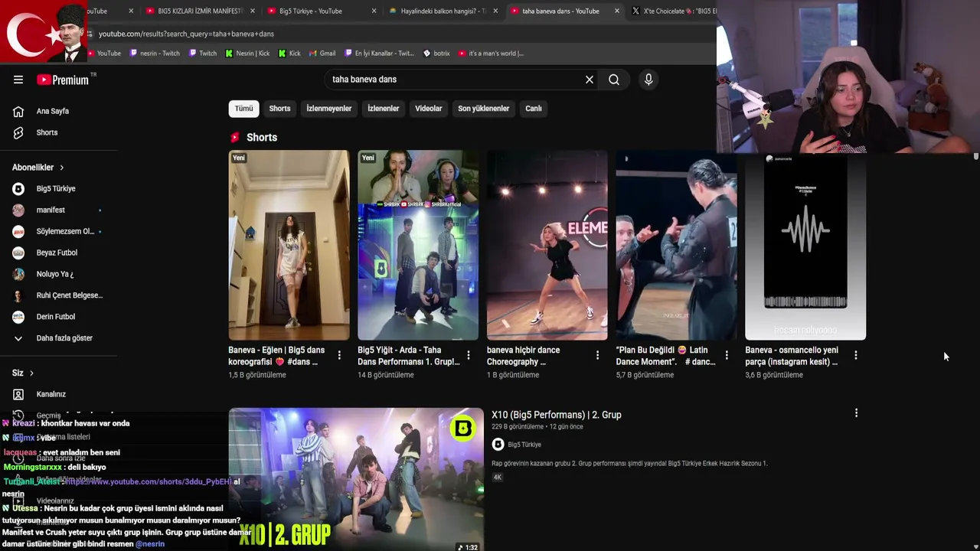Viewport: 980px width, 551px height.
Task: Open X10 (Big5 Performans) | 2. Grup title
Action: coord(557,415)
